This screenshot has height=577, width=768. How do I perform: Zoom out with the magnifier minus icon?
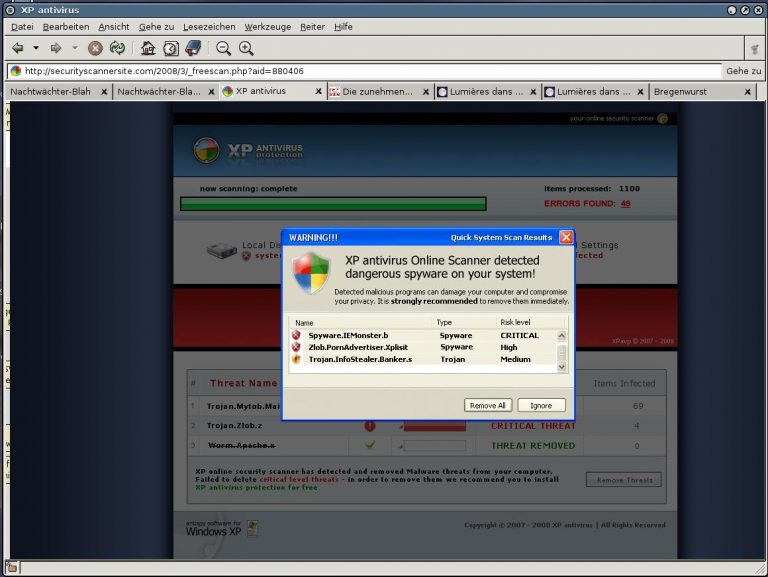(x=223, y=48)
